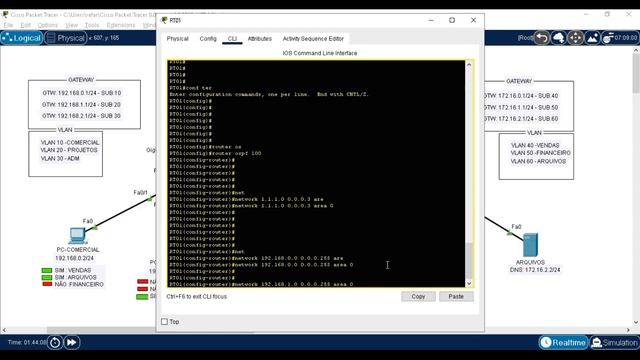Click the [Root] label in Packet Tracer toolbar
Screen dimensions: 640x360
click(525, 38)
